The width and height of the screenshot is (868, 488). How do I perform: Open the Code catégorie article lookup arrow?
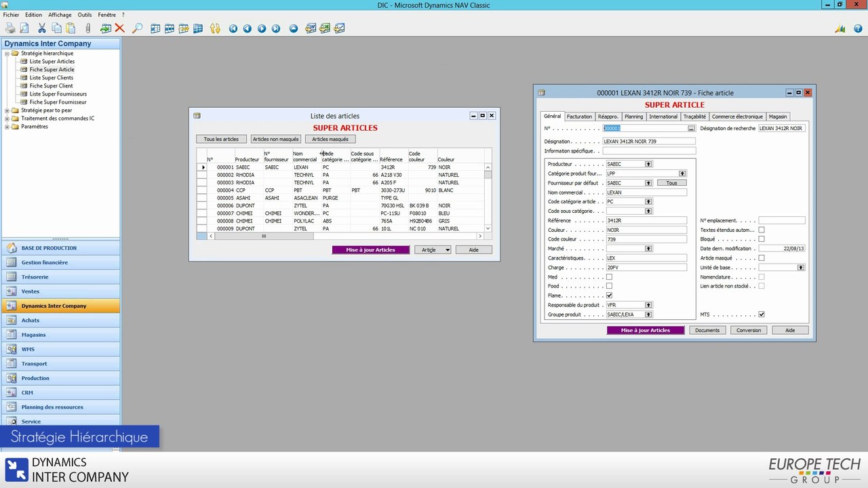(x=648, y=201)
